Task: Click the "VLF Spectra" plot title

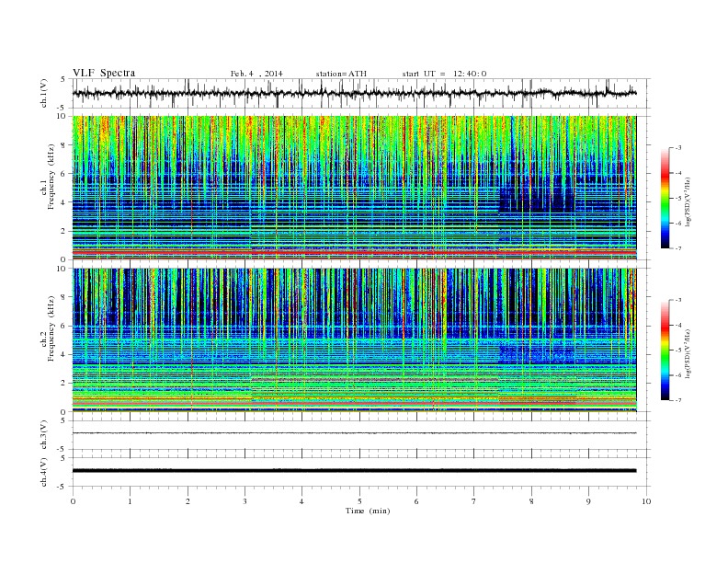Action: pos(104,73)
